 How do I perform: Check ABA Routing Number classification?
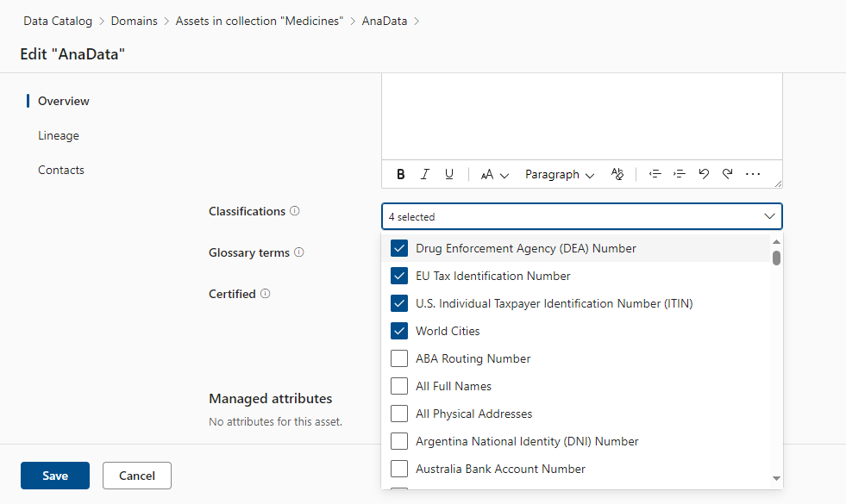point(399,358)
